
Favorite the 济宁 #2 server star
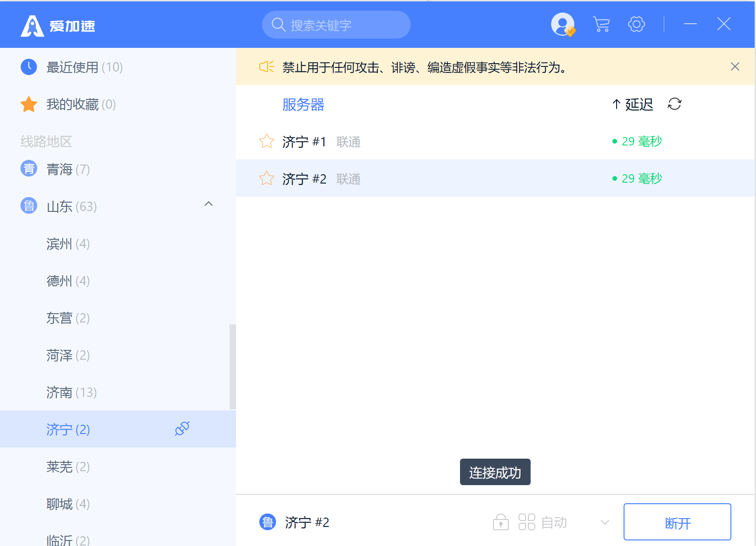point(267,178)
